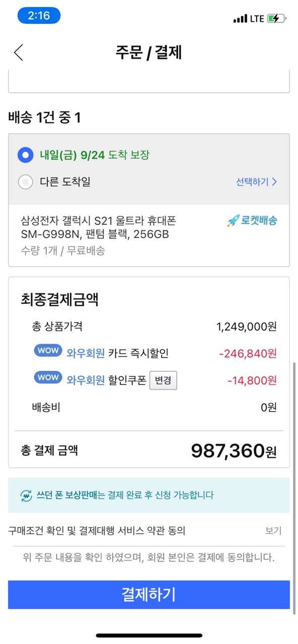This screenshot has height=644, width=298.
Task: Select the other arrival date (다른 도착일) radio
Action: [25, 182]
